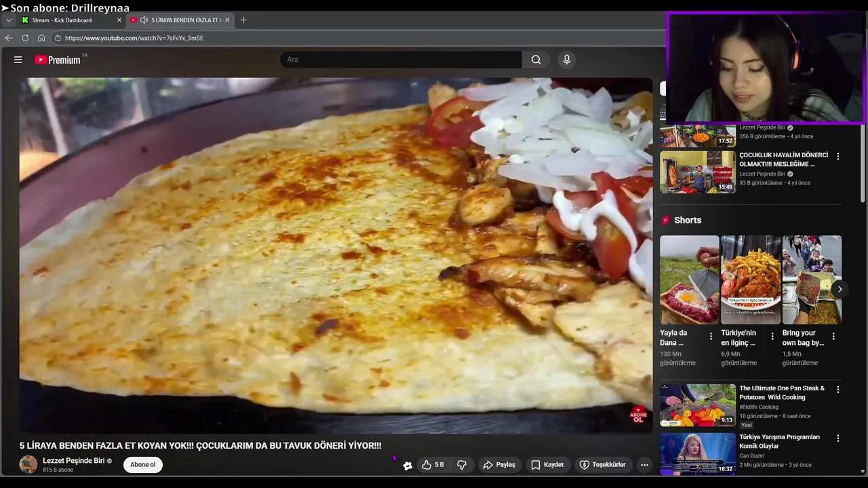868x488 pixels.
Task: Send thanks with Teşekkürler button
Action: point(603,465)
